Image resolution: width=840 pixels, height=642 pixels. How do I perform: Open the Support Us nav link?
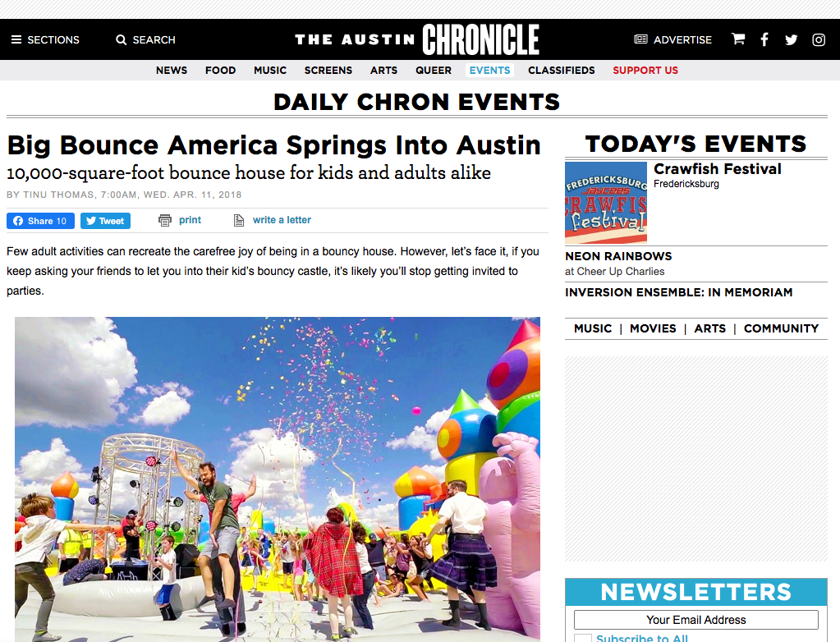click(x=645, y=71)
